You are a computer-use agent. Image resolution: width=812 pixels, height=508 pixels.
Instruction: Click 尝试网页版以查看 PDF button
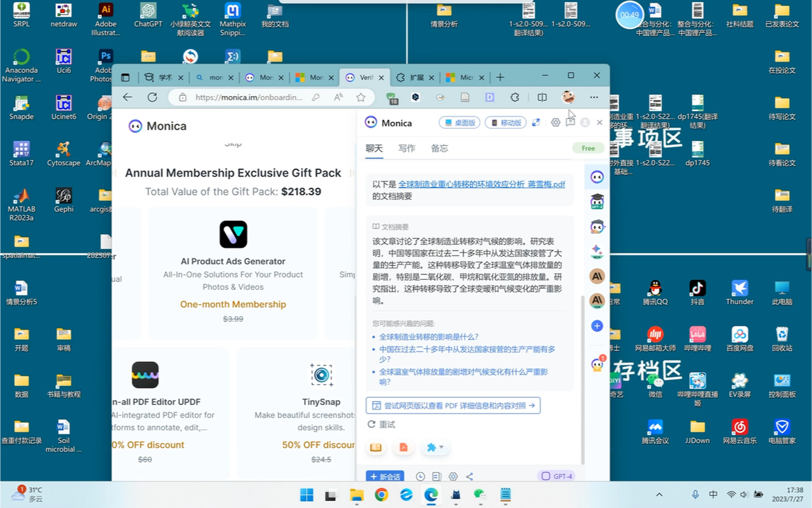[x=453, y=405]
